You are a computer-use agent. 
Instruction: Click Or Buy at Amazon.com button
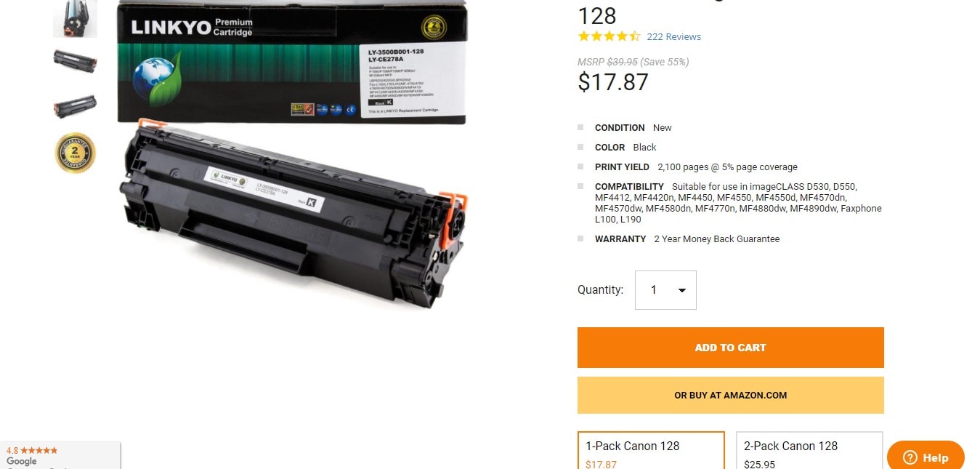tap(730, 396)
